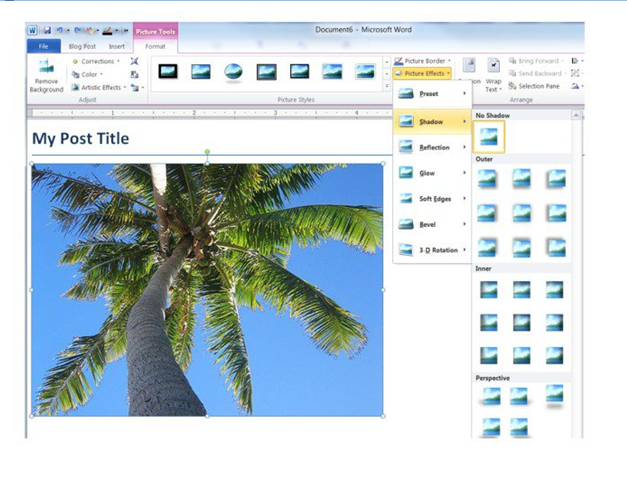This screenshot has width=627, height=497.
Task: Click the Undo arrow icon
Action: point(60,30)
